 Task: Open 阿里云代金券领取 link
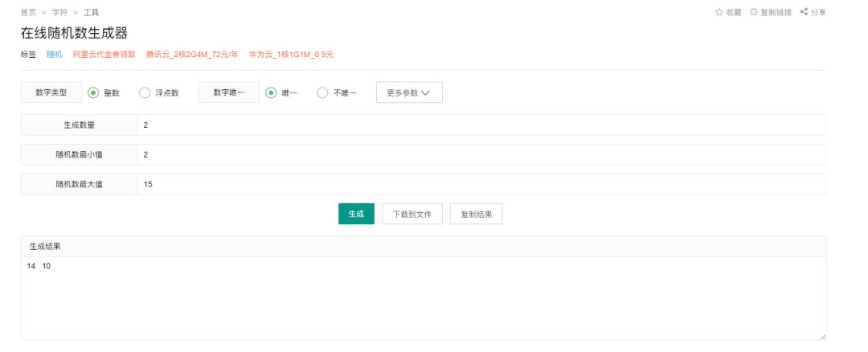point(104,55)
